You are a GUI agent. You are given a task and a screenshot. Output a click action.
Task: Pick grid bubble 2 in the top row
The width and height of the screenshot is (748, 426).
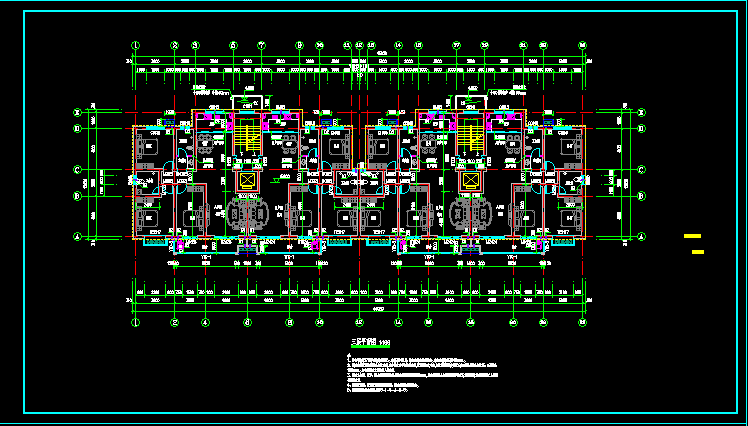[x=175, y=46]
